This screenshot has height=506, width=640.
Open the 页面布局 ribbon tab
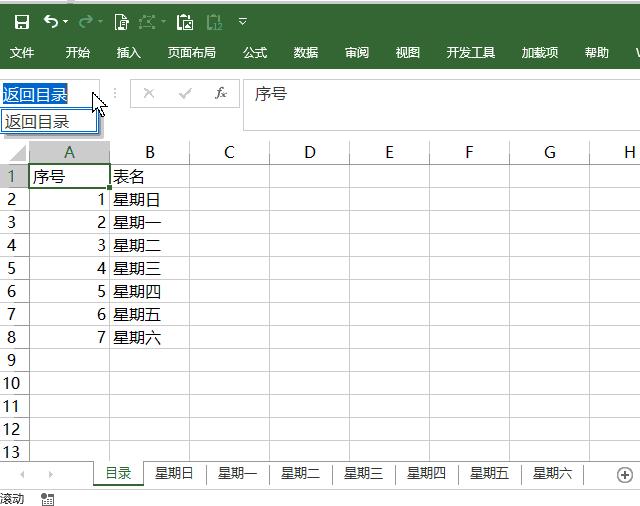[191, 52]
